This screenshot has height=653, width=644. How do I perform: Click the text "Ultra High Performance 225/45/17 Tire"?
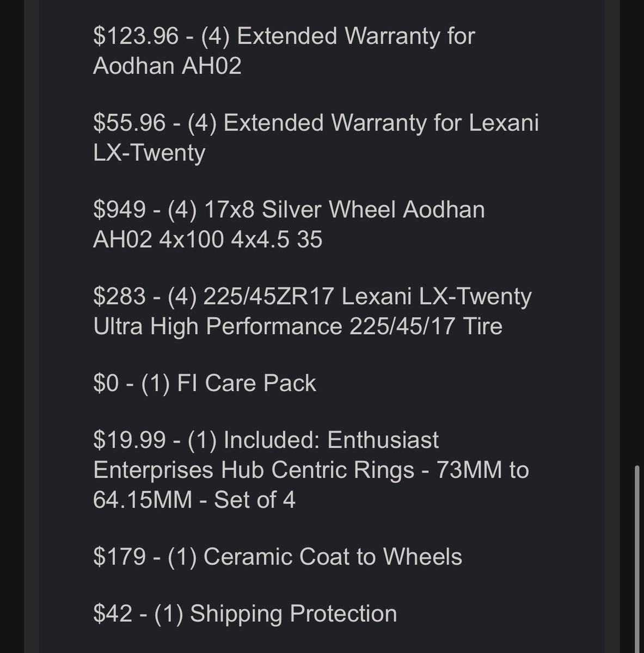pyautogui.click(x=298, y=326)
